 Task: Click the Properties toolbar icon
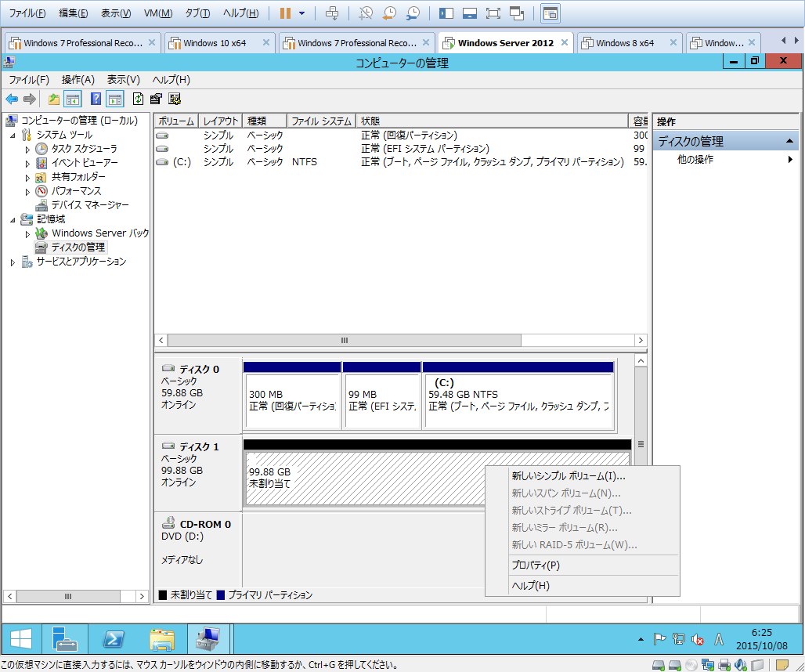[156, 99]
